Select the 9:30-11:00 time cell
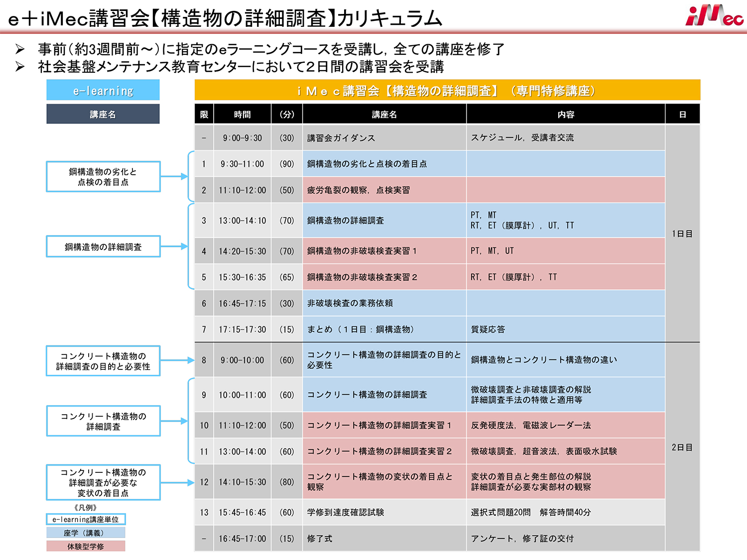747x560 pixels. [x=243, y=164]
